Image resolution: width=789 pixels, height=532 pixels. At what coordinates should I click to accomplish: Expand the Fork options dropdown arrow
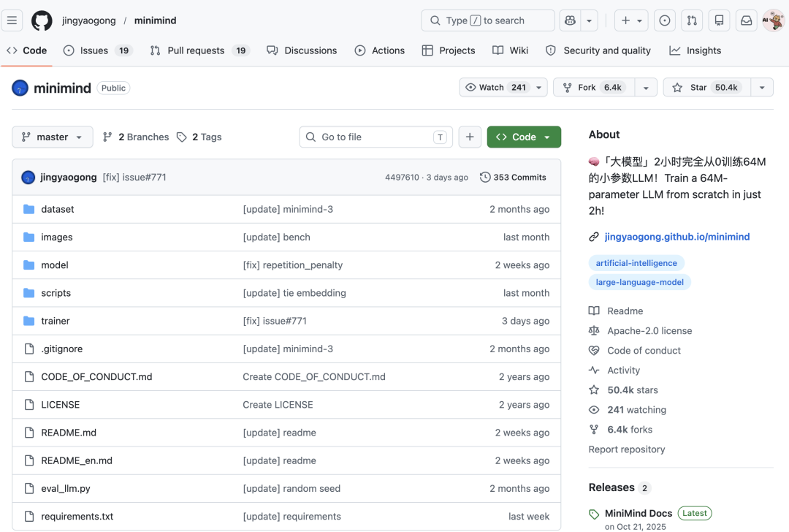(646, 88)
